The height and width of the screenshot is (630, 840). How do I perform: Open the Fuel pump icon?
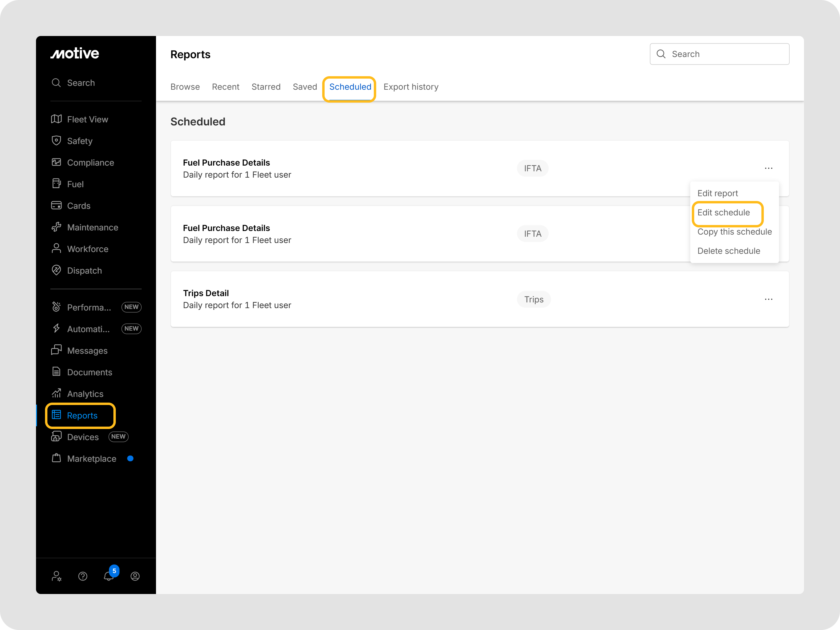(x=56, y=184)
